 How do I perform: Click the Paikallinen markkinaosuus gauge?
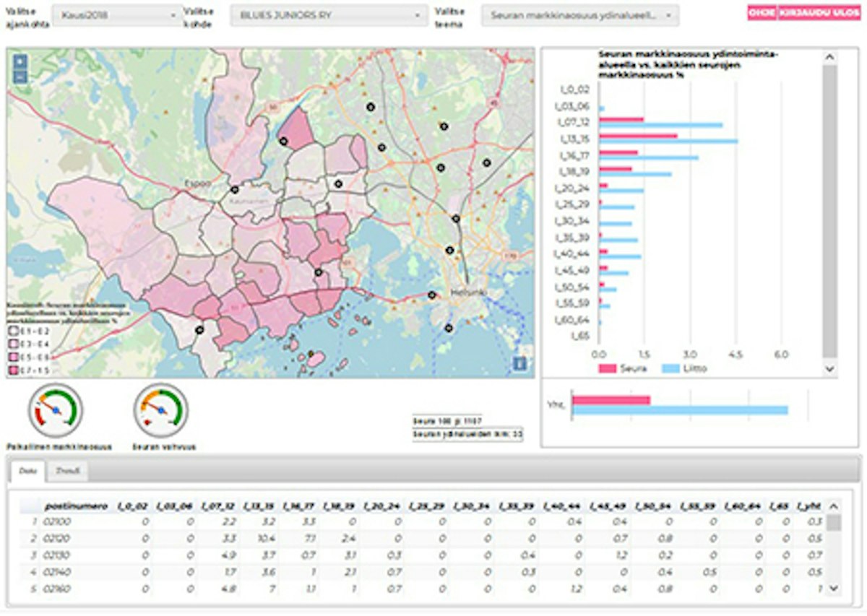[56, 410]
